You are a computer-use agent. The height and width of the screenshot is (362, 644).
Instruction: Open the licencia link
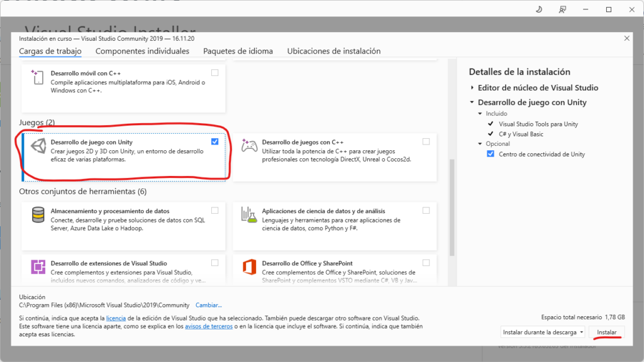pyautogui.click(x=116, y=318)
